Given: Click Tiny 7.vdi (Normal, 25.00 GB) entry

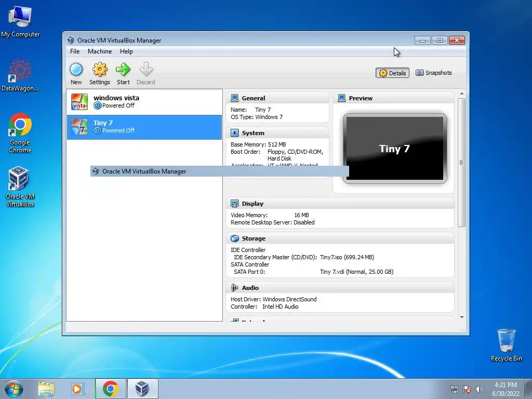Looking at the screenshot, I should [356, 272].
